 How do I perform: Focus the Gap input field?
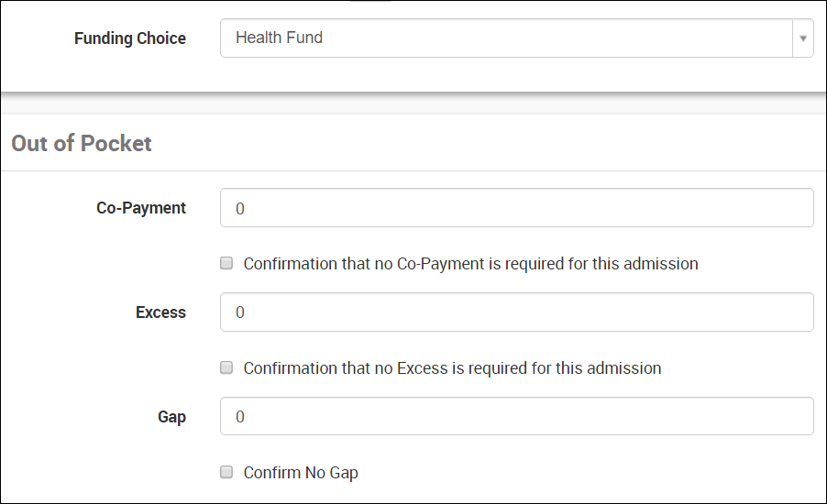tap(516, 417)
